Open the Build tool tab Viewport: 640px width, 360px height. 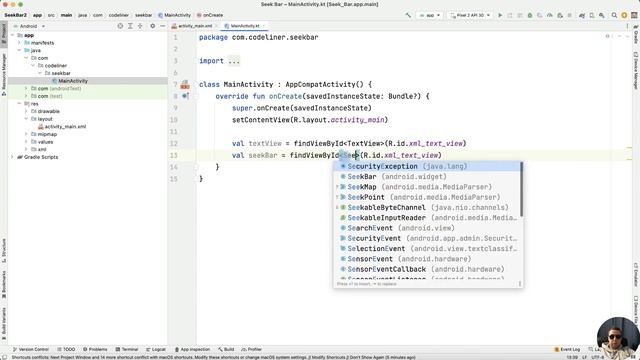(x=226, y=349)
